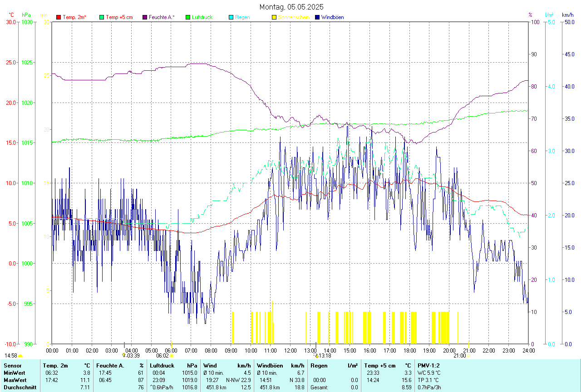Viewport: 581px width, 392px height.
Task: Click the 'Temp +5 cm' table column header
Action: pos(380,365)
